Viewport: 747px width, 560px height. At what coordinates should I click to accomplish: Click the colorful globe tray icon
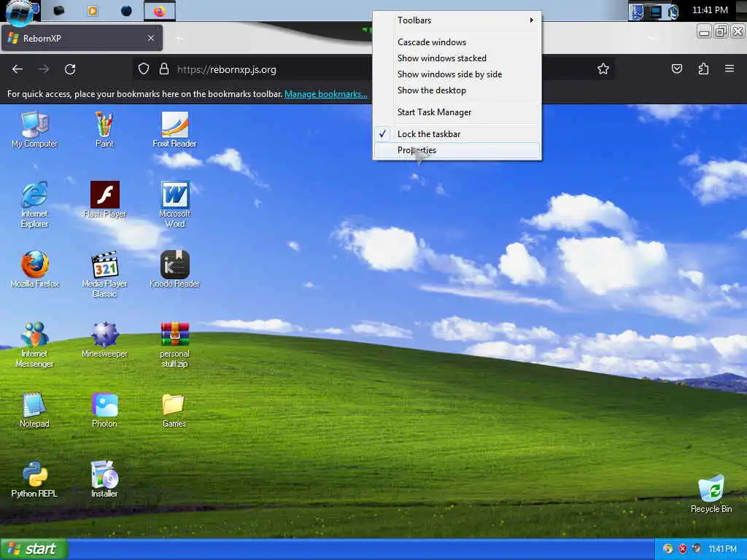(668, 548)
